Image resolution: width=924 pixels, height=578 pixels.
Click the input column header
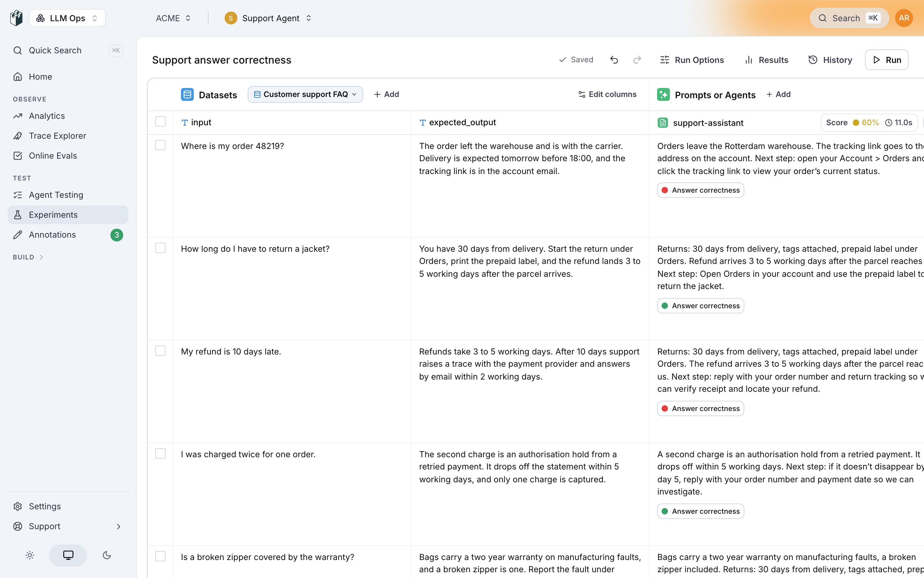(292, 123)
